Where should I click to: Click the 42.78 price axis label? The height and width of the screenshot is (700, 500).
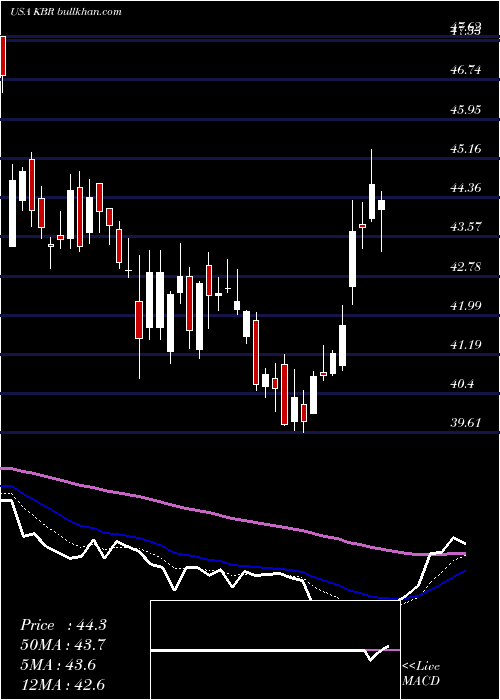coord(466,266)
